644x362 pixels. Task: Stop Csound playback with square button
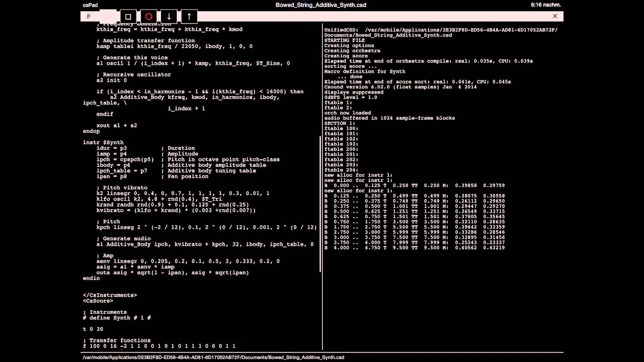click(128, 17)
